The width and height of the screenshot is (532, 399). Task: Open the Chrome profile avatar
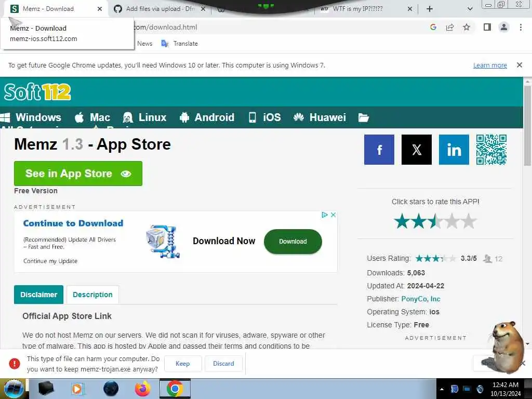504,27
